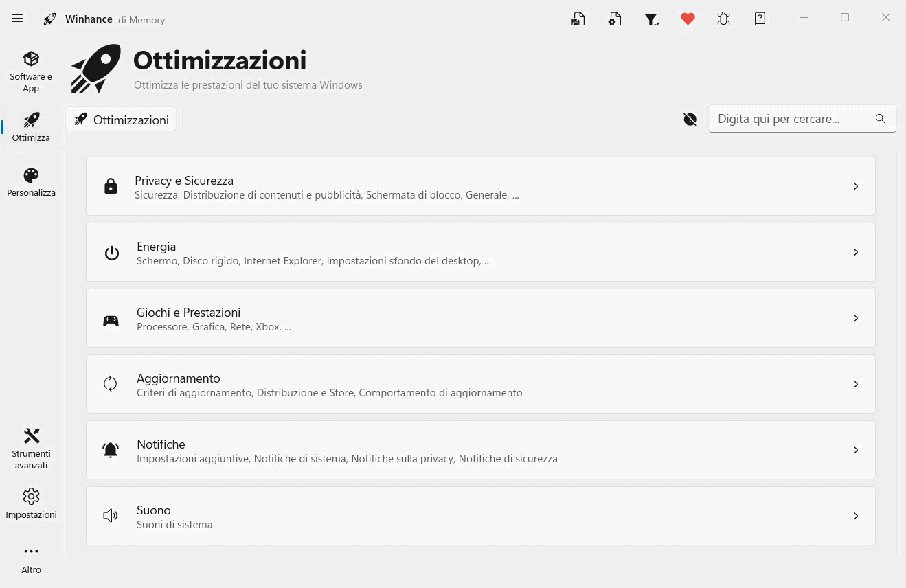Click the donate heart icon

pyautogui.click(x=688, y=19)
